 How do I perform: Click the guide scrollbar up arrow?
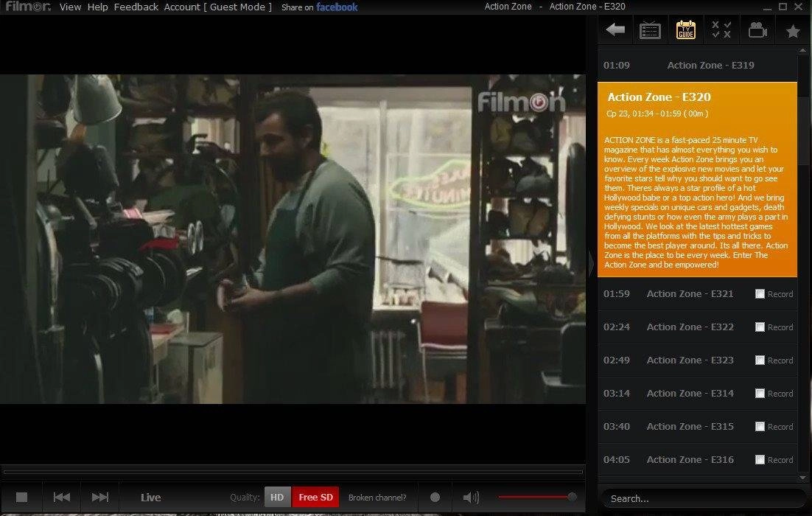[802, 51]
